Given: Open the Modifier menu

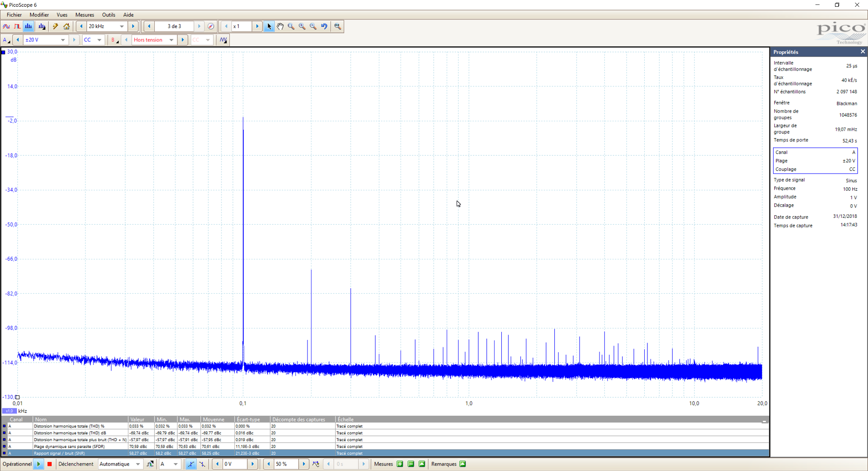Looking at the screenshot, I should 39,15.
